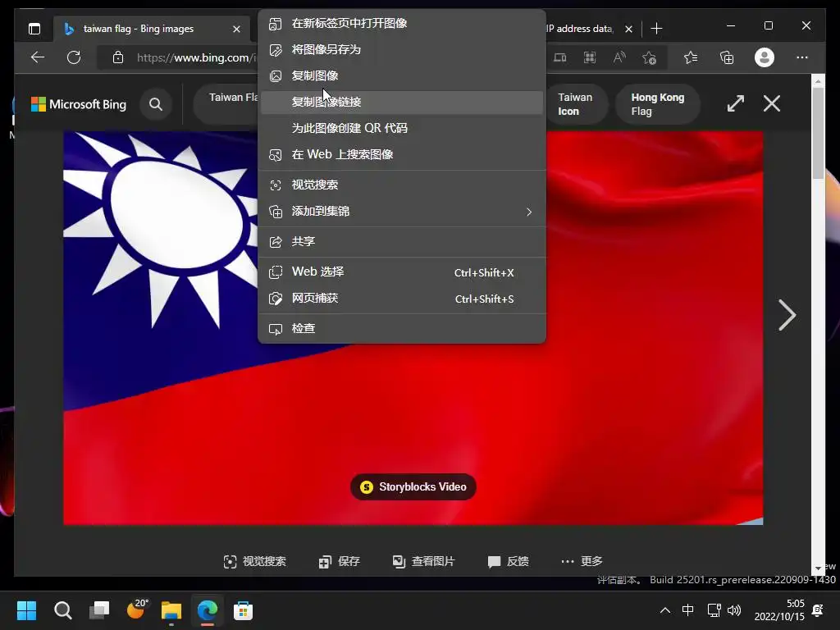The width and height of the screenshot is (840, 630).
Task: Open taskbar Search magnifier
Action: pos(62,610)
